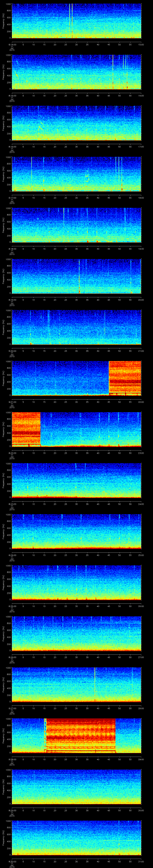Viewport: 153px width, 868px height.
Task: Pick the spectrogram plot starting at 8:26:00
Action: (x=77, y=633)
